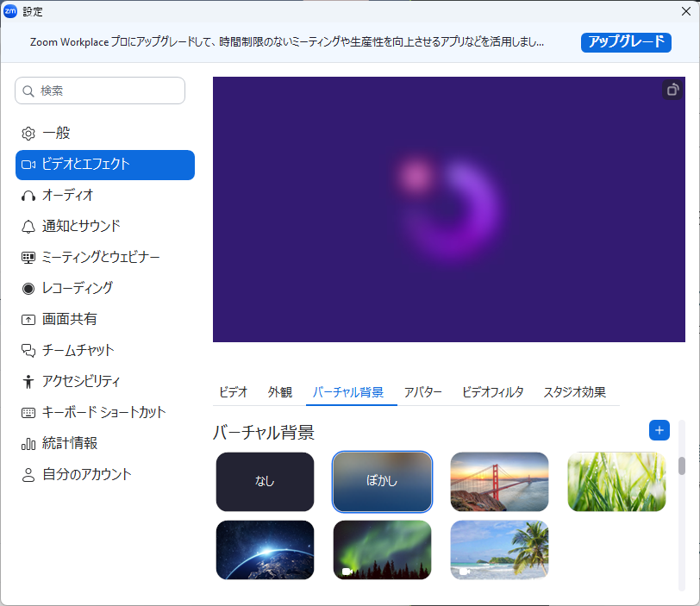The height and width of the screenshot is (606, 700).
Task: Select the ぼかし blur background option
Action: tap(382, 482)
